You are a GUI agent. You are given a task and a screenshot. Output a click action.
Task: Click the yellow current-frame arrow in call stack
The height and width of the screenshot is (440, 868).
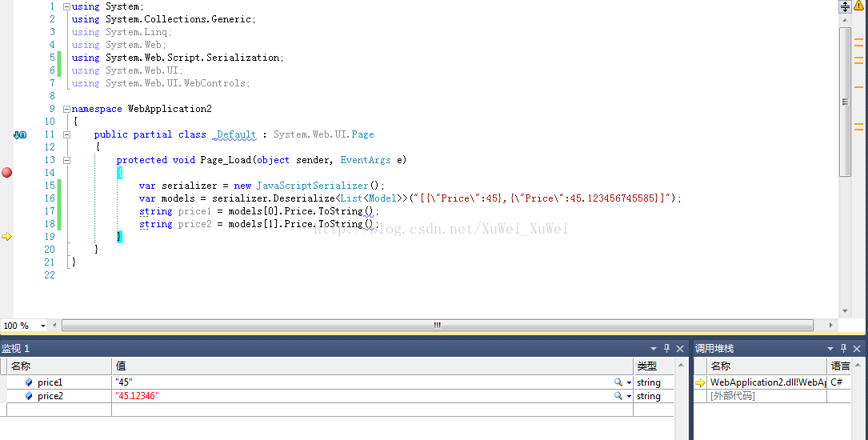tap(700, 382)
